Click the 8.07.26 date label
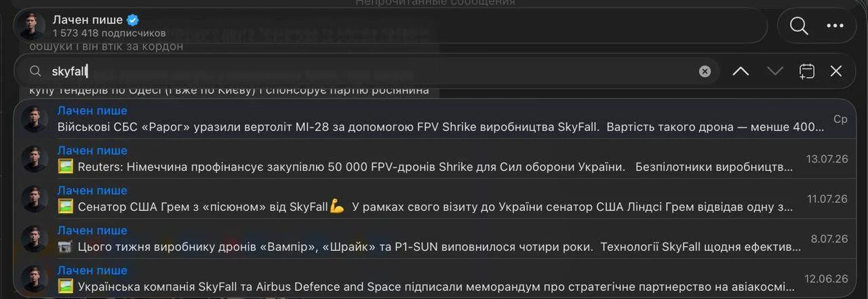Viewport: 868px width, 299px height. 829,239
